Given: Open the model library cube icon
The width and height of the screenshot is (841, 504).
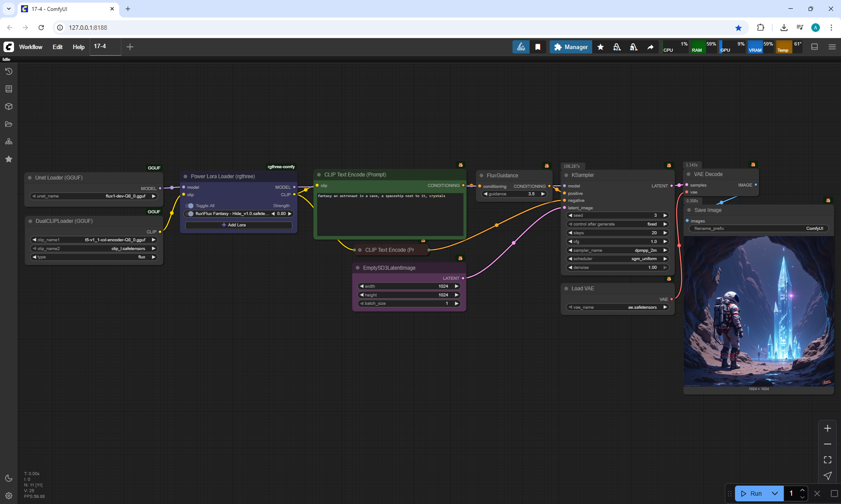Looking at the screenshot, I should click(9, 106).
